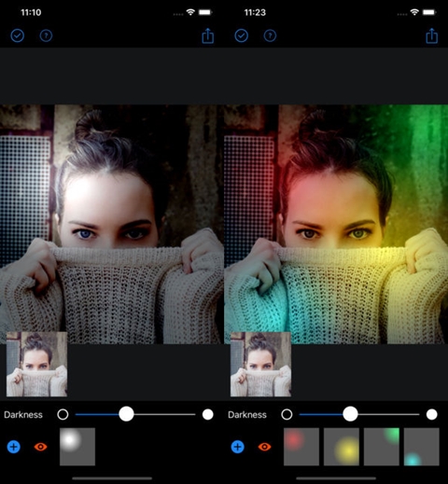The width and height of the screenshot is (448, 484).
Task: Toggle the orange eye visibility in right screen
Action: coord(264,447)
